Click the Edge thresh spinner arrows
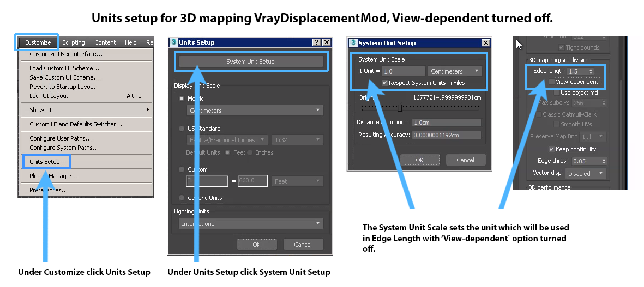This screenshot has width=644, height=287. (x=603, y=161)
